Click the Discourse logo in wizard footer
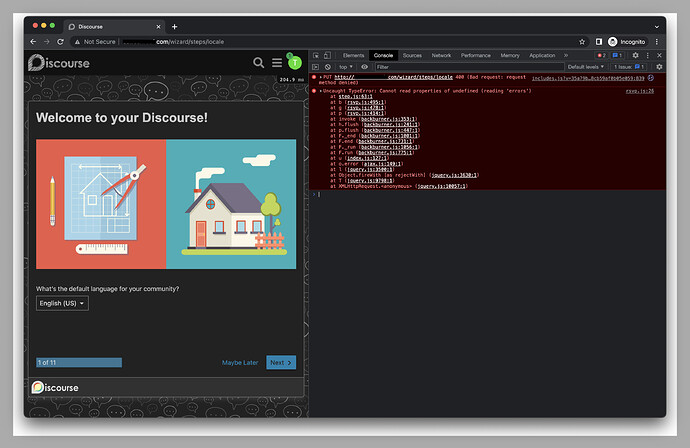Screen dimensions: 690x448 55,387
